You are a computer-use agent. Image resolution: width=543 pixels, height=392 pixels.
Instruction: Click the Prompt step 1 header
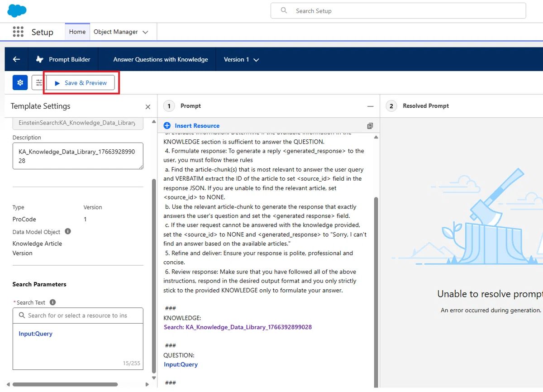191,106
